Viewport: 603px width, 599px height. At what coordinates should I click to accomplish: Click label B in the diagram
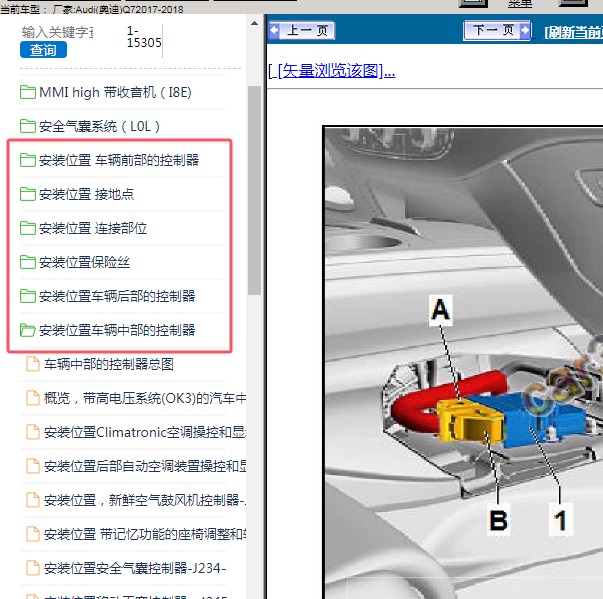[498, 520]
